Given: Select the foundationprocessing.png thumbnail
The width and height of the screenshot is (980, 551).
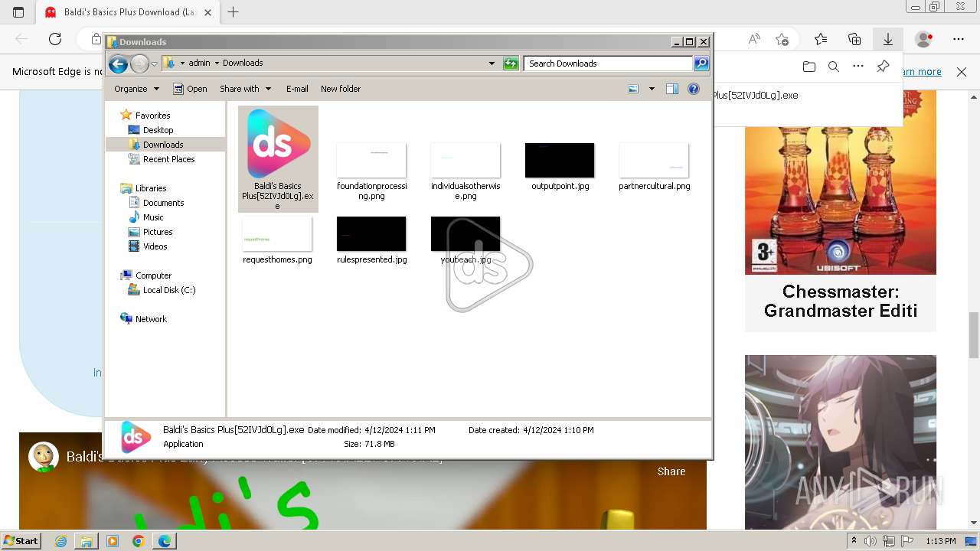Looking at the screenshot, I should (371, 160).
